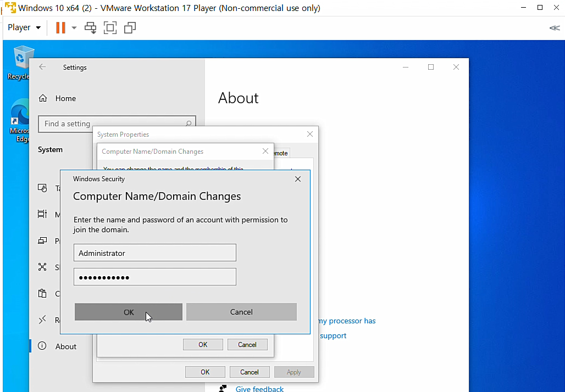Open the Give feedback link
This screenshot has height=392, width=565.
(x=259, y=388)
